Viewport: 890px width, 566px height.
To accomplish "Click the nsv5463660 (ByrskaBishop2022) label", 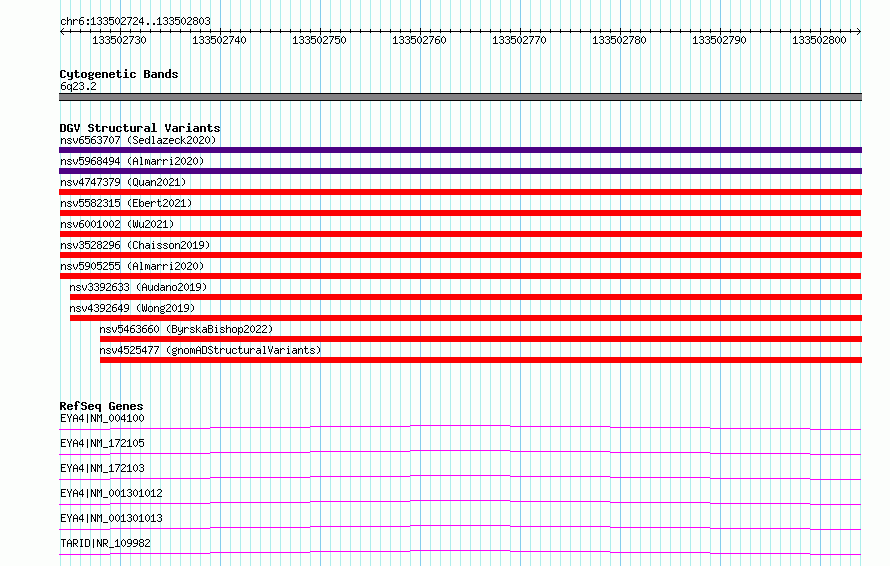I will click(x=186, y=329).
